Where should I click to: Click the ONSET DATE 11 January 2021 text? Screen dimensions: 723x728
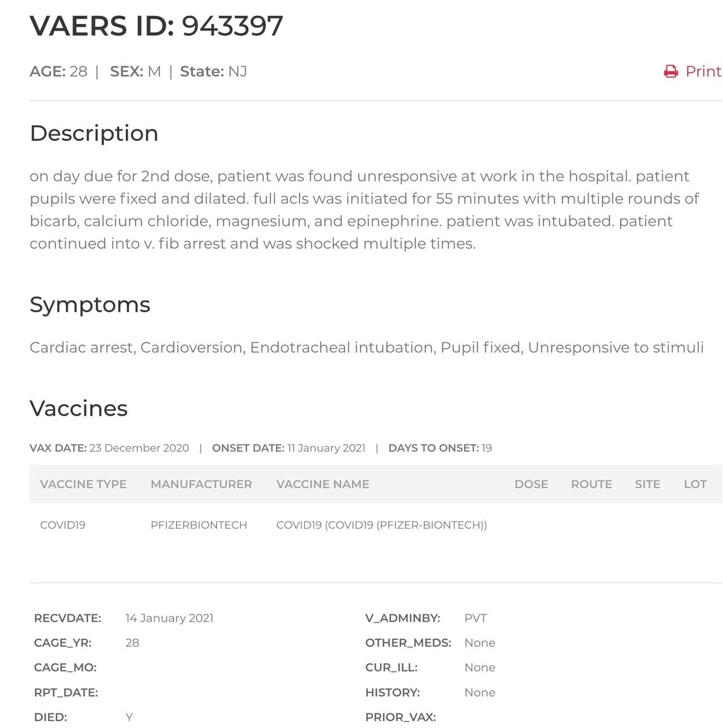(x=289, y=448)
